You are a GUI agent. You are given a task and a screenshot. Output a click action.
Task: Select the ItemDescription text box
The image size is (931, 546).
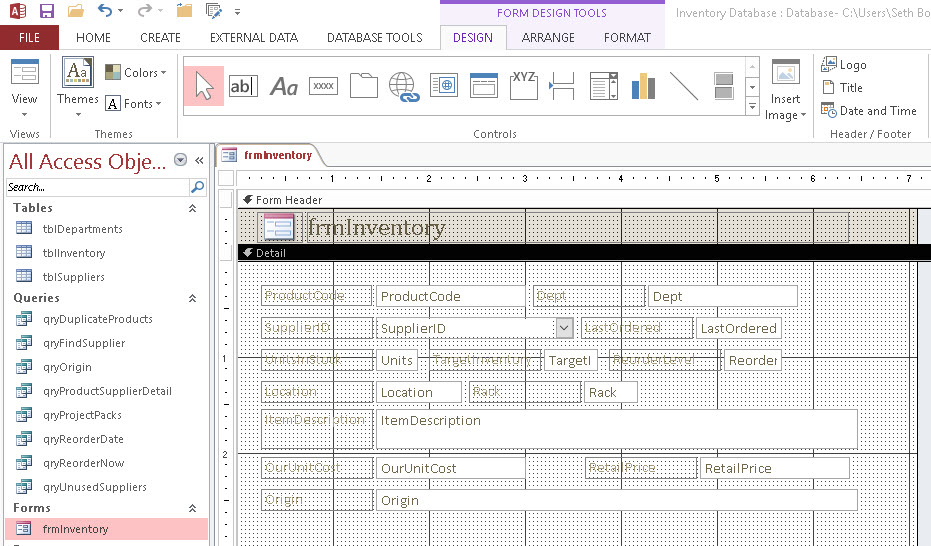(x=617, y=429)
